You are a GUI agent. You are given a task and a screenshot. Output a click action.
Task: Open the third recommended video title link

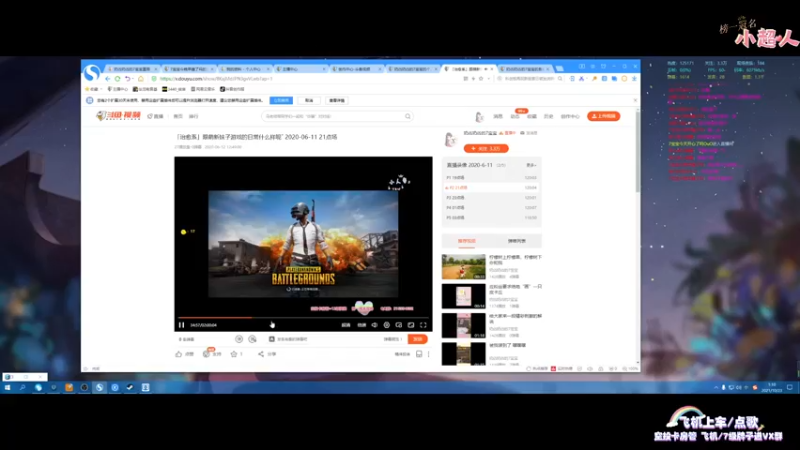tap(515, 318)
